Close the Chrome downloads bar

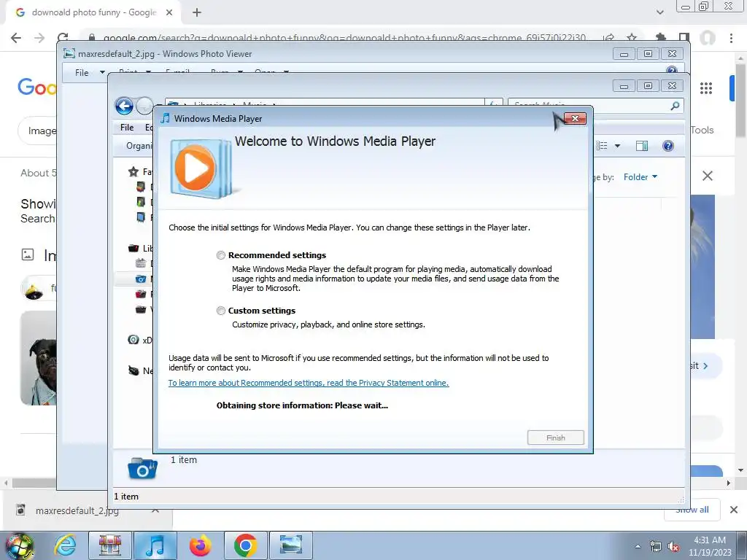[x=734, y=510]
